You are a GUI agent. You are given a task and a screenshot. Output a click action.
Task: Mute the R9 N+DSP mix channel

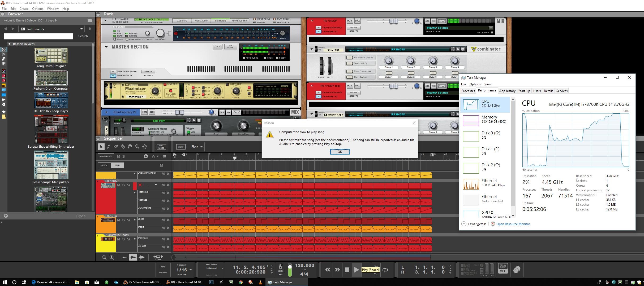click(x=350, y=21)
